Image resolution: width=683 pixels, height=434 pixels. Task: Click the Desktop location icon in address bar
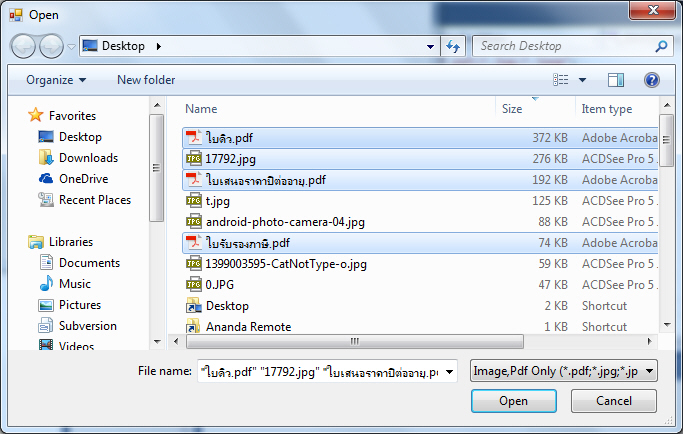[90, 46]
